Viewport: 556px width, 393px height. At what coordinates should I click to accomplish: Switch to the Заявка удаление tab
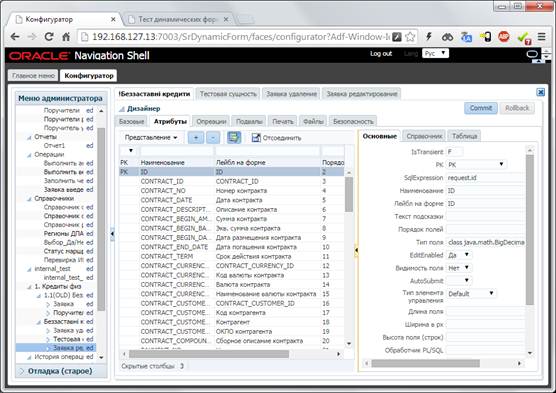[291, 94]
